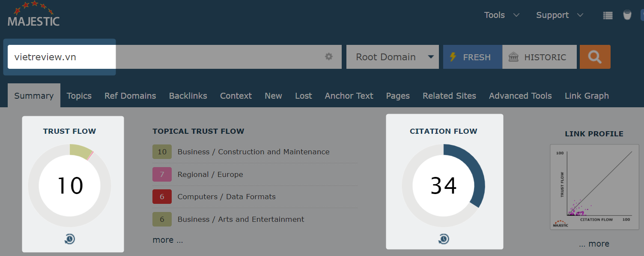The height and width of the screenshot is (256, 644).
Task: Click the orange search magnifier button
Action: tap(595, 57)
